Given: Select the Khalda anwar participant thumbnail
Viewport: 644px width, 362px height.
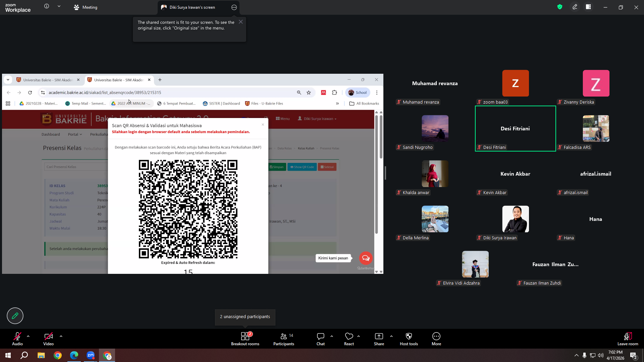Looking at the screenshot, I should [x=435, y=174].
